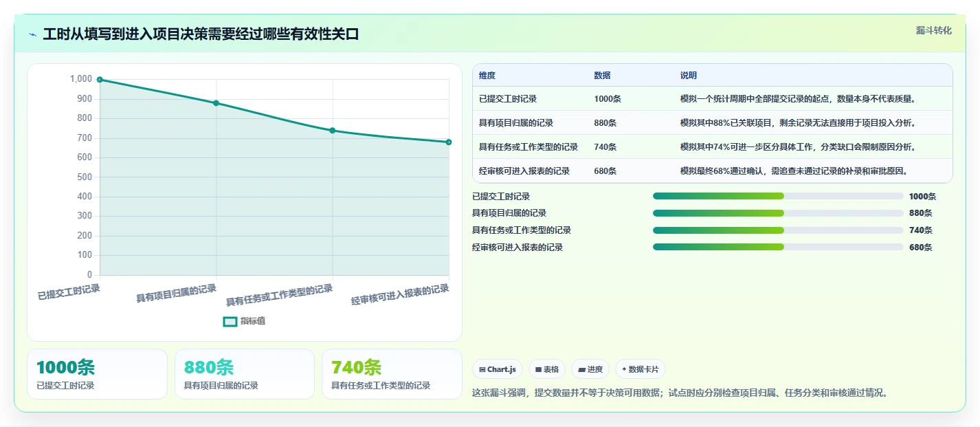Click the 表格 tag chip
The width and height of the screenshot is (980, 427).
[x=547, y=369]
